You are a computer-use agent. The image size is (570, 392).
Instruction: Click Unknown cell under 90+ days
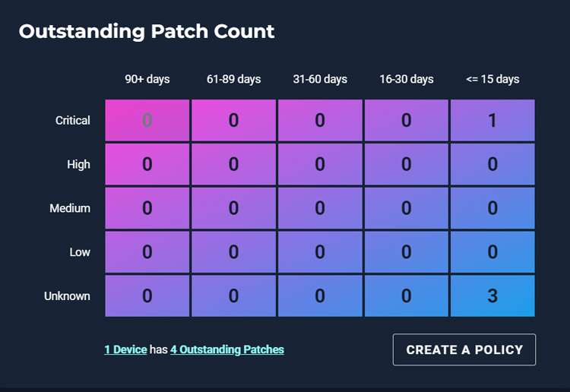coord(147,296)
